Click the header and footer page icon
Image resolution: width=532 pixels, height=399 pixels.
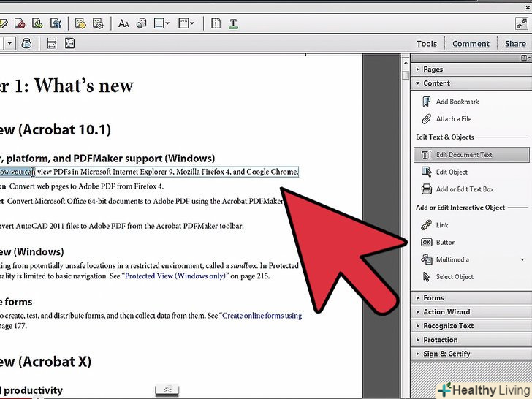159,23
